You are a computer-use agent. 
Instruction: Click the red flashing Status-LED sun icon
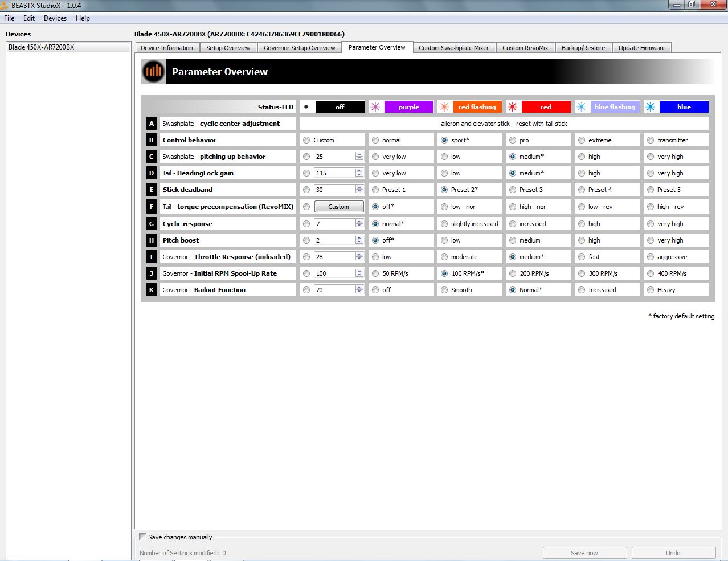pos(444,107)
